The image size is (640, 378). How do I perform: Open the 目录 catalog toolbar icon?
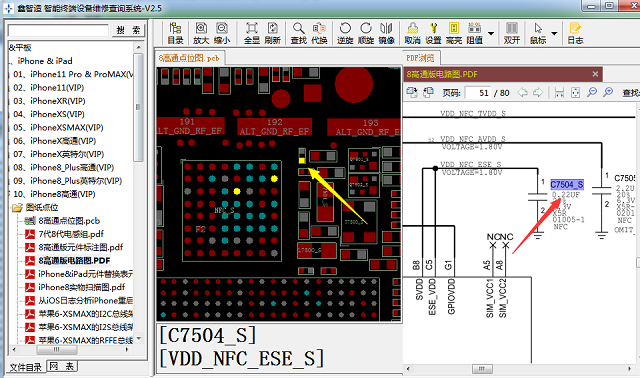(176, 33)
